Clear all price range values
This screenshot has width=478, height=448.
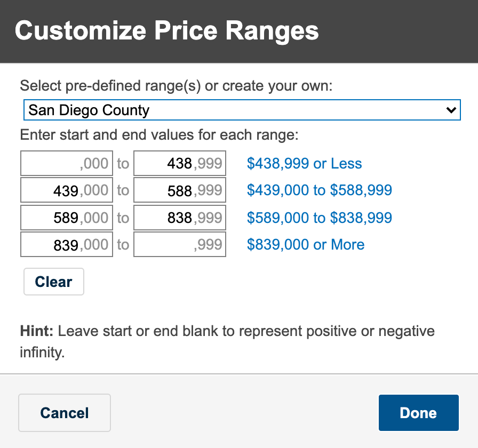[54, 282]
